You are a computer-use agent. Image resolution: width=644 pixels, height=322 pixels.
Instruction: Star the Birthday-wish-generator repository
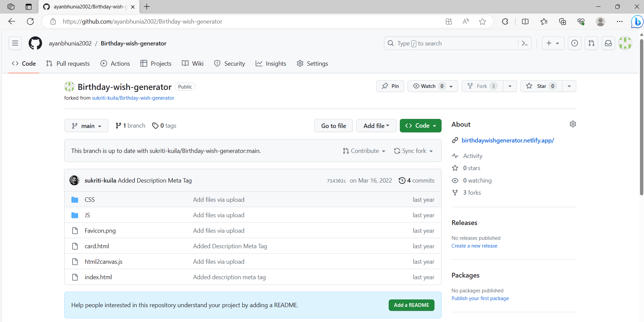point(541,86)
